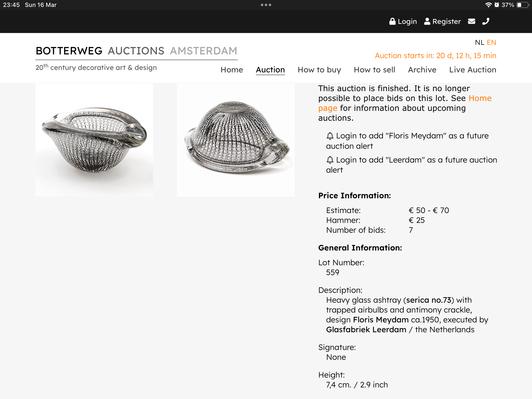Image resolution: width=532 pixels, height=399 pixels.
Task: Open the upright ashtray photo
Action: [94, 140]
